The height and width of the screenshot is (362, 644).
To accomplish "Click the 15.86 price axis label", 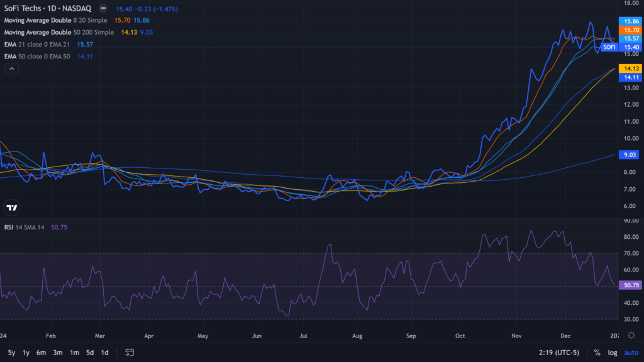I will coord(631,21).
